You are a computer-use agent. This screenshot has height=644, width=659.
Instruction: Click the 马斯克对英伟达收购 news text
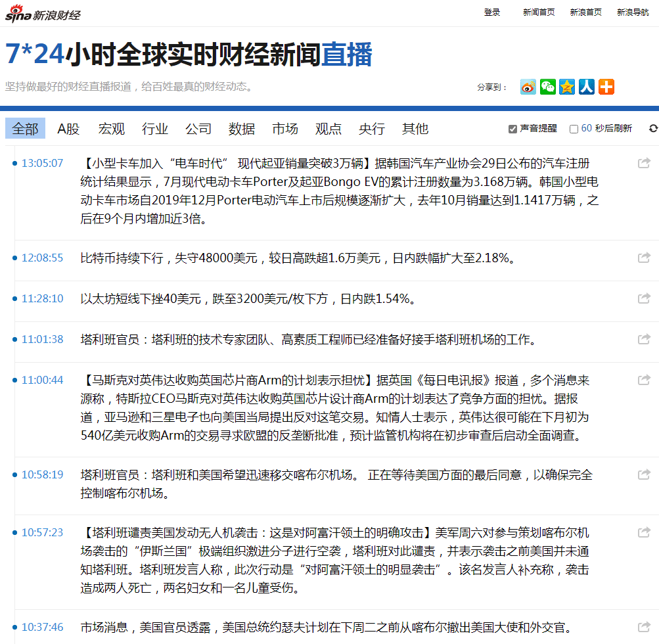335,407
